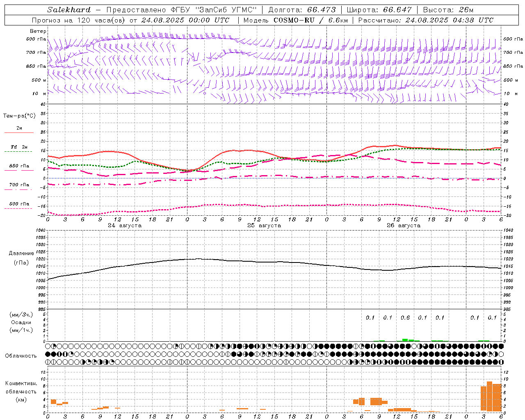This screenshot has height=420, width=525.
Task: Click the '700 гПа' temperature legend entry
Action: click(x=19, y=185)
